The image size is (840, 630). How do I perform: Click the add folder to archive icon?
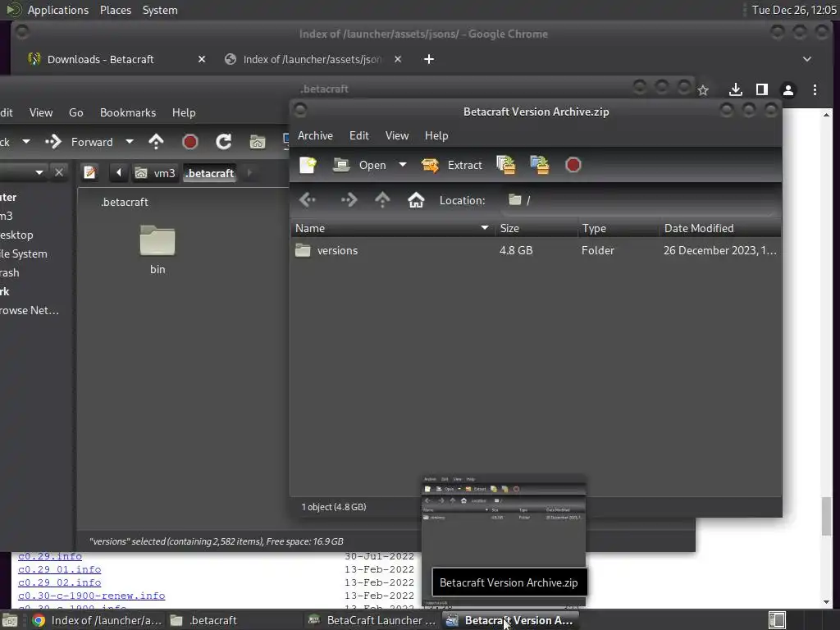pyautogui.click(x=540, y=165)
